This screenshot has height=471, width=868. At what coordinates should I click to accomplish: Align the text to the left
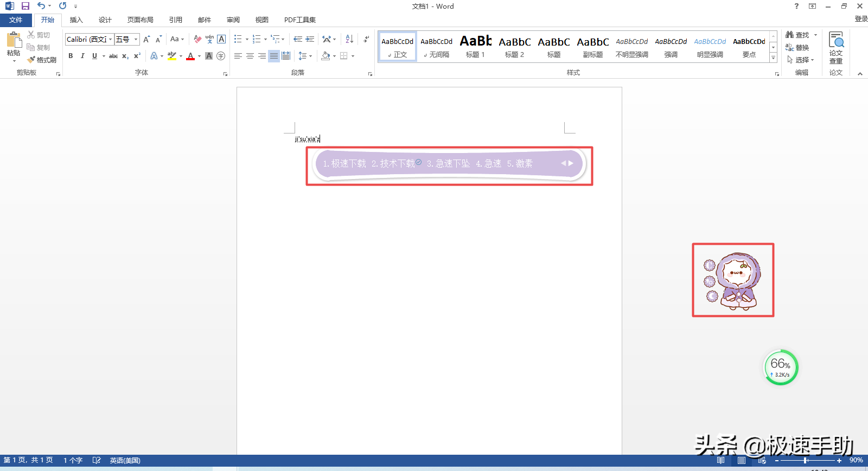pos(238,56)
